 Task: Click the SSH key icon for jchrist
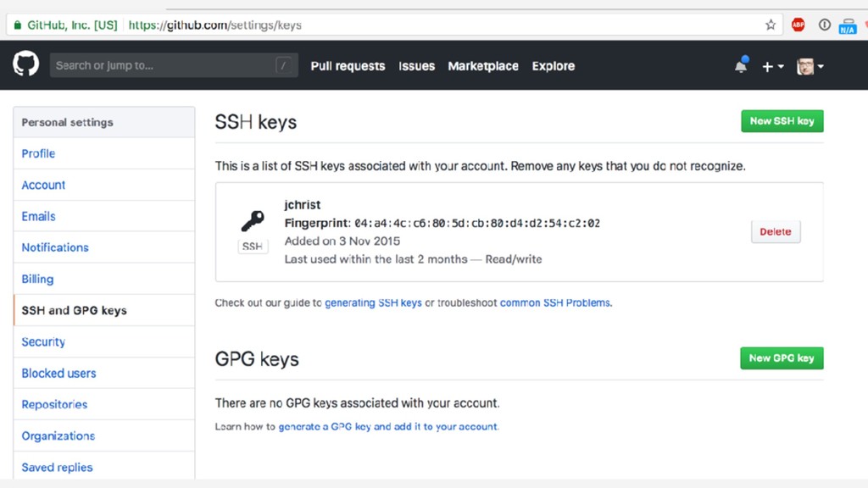pyautogui.click(x=253, y=221)
